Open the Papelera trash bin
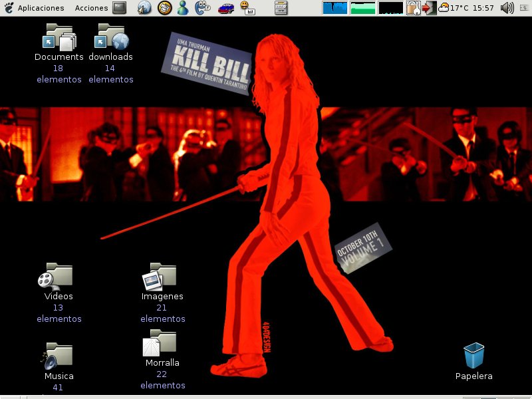The height and width of the screenshot is (399, 532). 473,356
